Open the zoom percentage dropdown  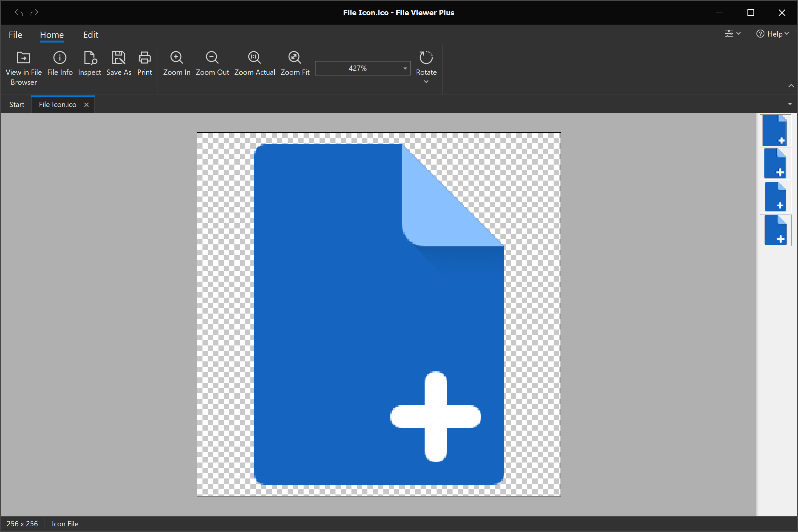pos(404,68)
